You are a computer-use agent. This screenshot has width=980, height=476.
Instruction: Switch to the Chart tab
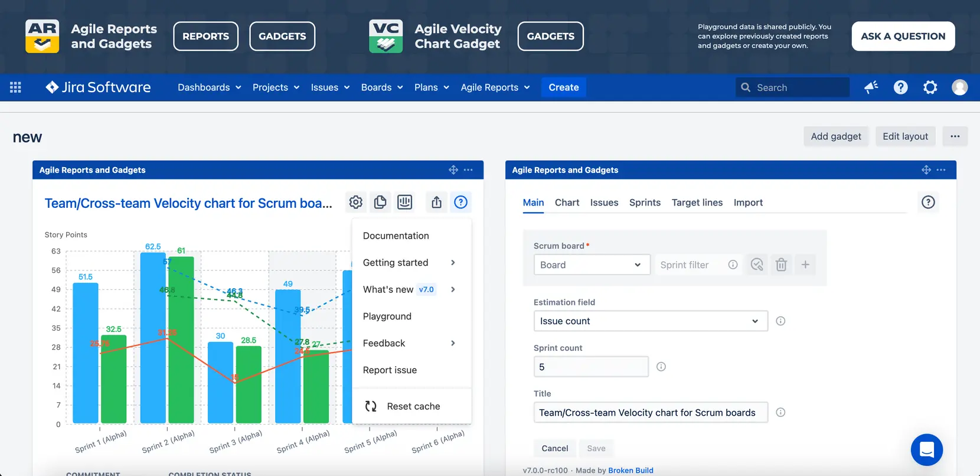(x=567, y=203)
